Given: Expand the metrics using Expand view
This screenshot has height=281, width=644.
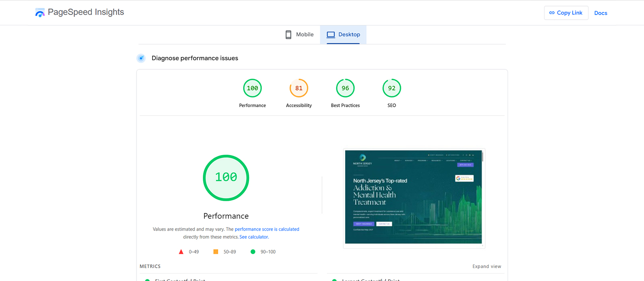Looking at the screenshot, I should 487,266.
